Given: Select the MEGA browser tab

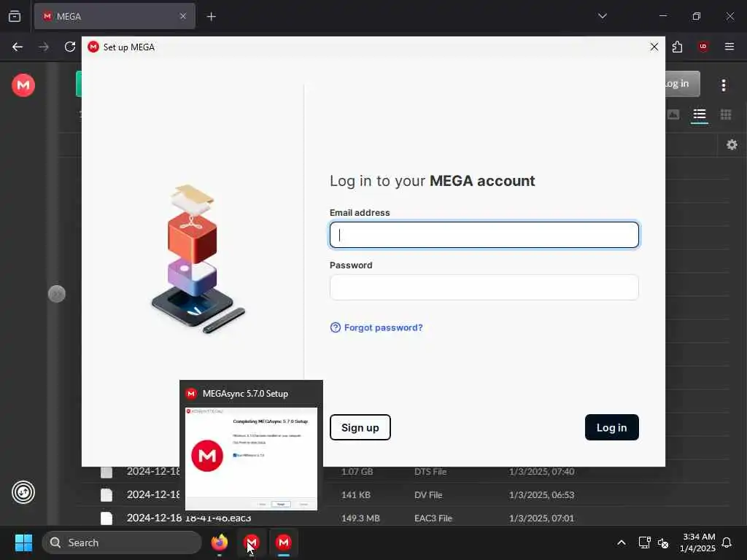Looking at the screenshot, I should point(115,16).
